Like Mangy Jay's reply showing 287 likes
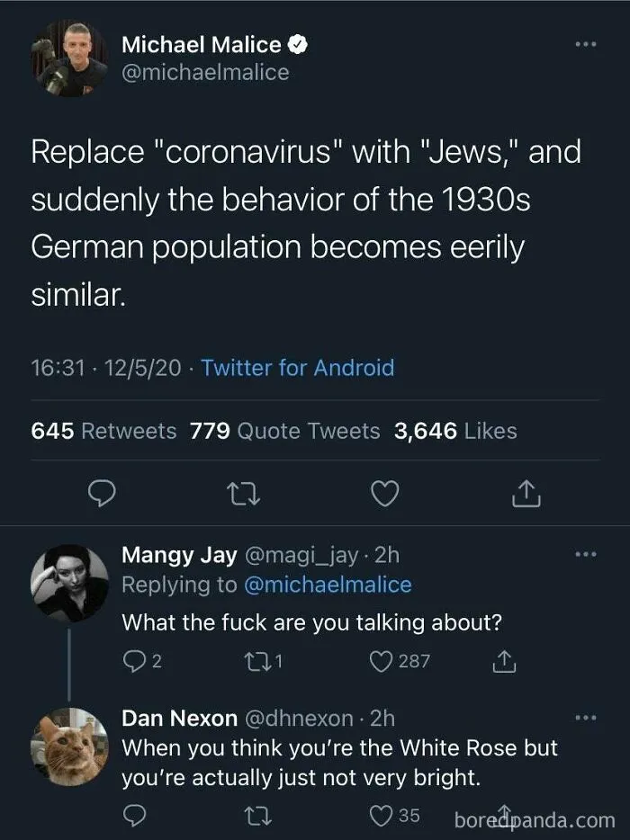Image resolution: width=630 pixels, height=840 pixels. click(400, 661)
